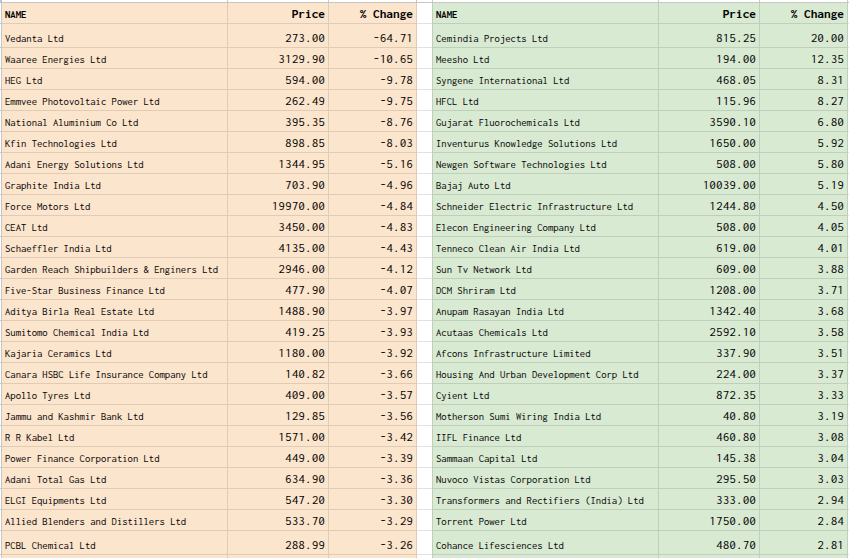Select the gainers table NAME header

pyautogui.click(x=545, y=14)
